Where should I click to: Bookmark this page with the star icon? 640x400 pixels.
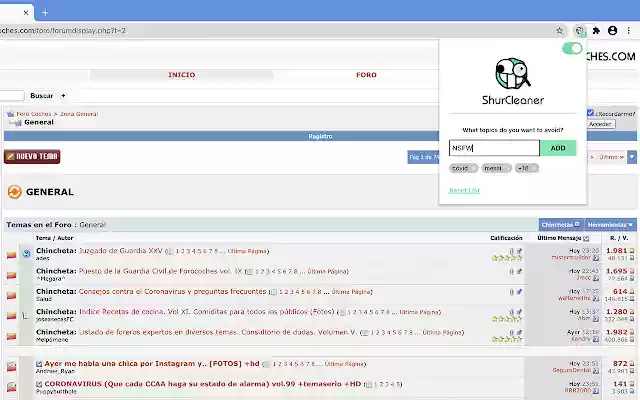coord(560,31)
